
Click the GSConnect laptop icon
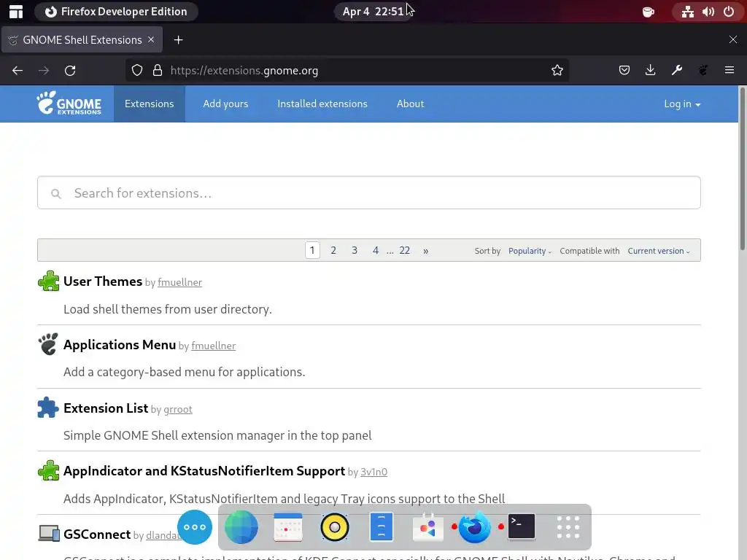tap(49, 533)
